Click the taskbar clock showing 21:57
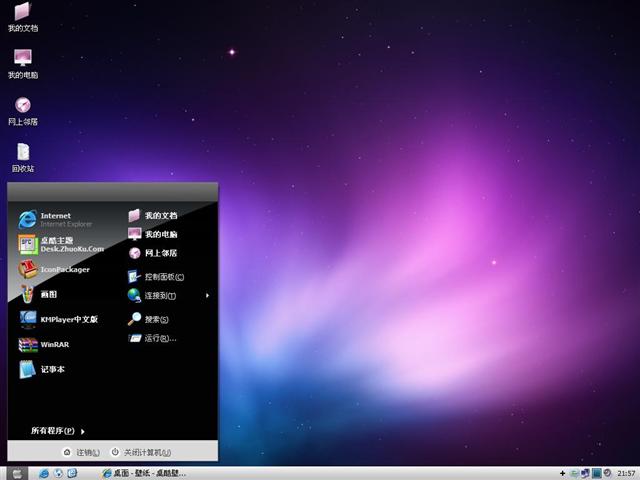The image size is (640, 480). point(626,473)
